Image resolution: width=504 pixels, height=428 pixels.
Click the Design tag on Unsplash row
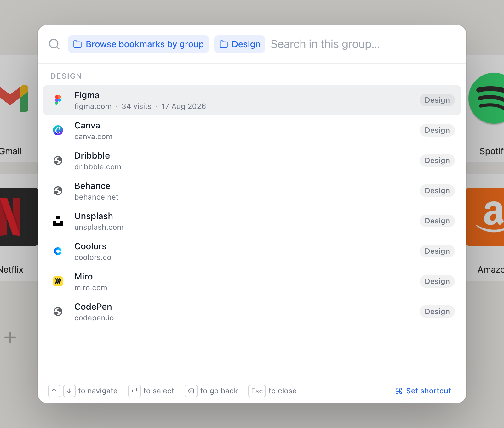(x=437, y=221)
